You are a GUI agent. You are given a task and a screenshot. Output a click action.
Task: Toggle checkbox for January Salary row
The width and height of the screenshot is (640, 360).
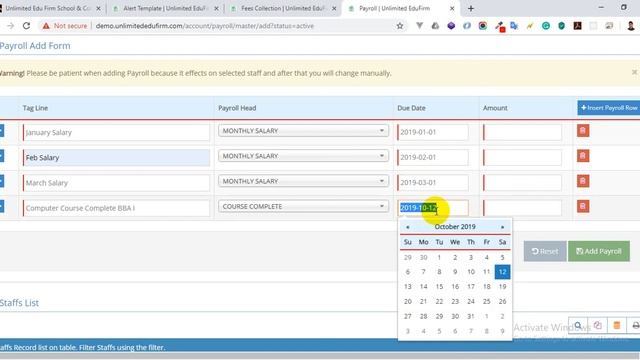[x=1, y=131]
